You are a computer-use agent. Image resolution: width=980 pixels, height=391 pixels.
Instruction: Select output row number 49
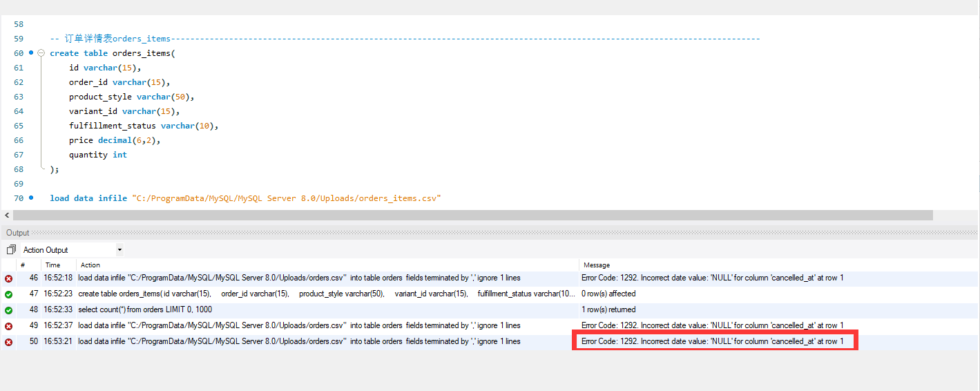[34, 325]
